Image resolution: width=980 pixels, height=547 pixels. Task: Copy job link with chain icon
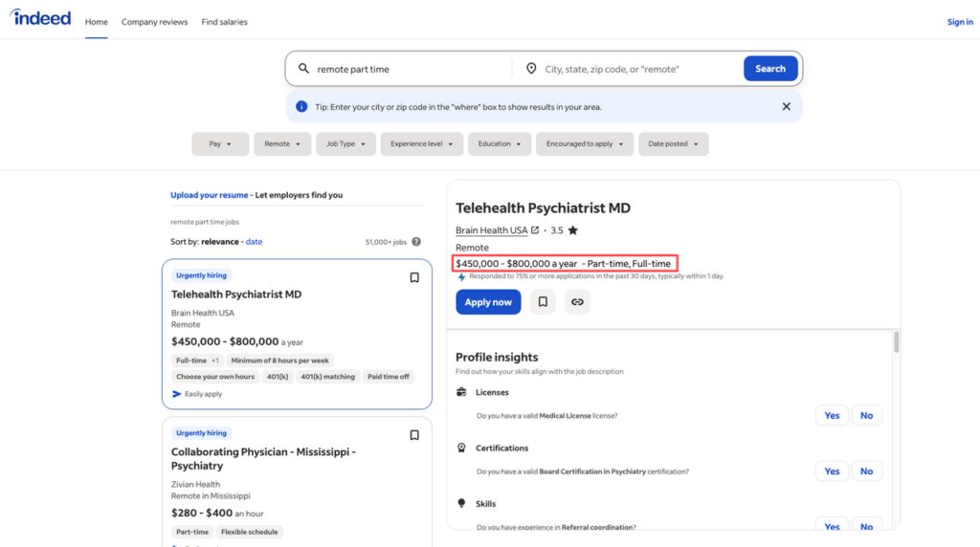(x=577, y=302)
